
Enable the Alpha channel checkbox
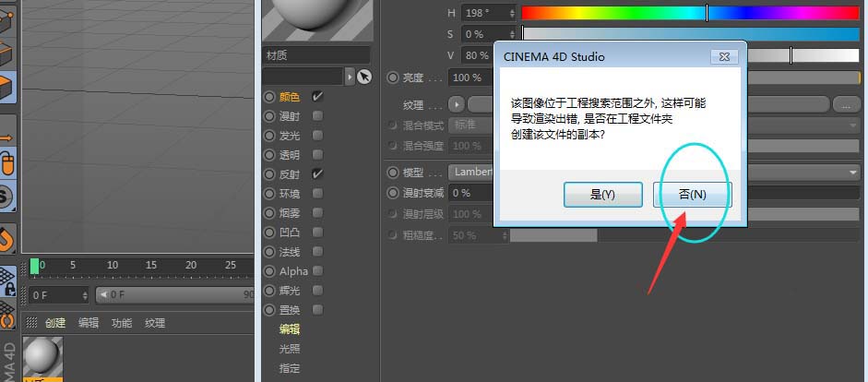pos(317,270)
